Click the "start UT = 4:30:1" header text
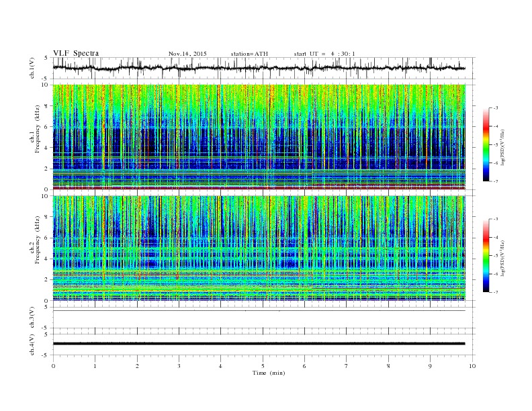532x411 pixels. (x=324, y=54)
